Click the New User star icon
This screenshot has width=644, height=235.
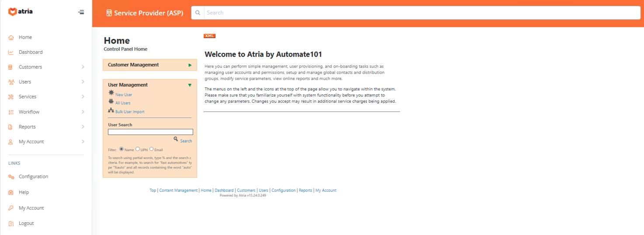coord(111,93)
